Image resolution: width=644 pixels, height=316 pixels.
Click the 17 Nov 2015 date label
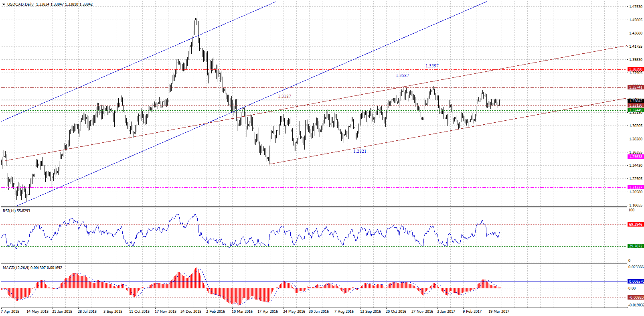166,311
